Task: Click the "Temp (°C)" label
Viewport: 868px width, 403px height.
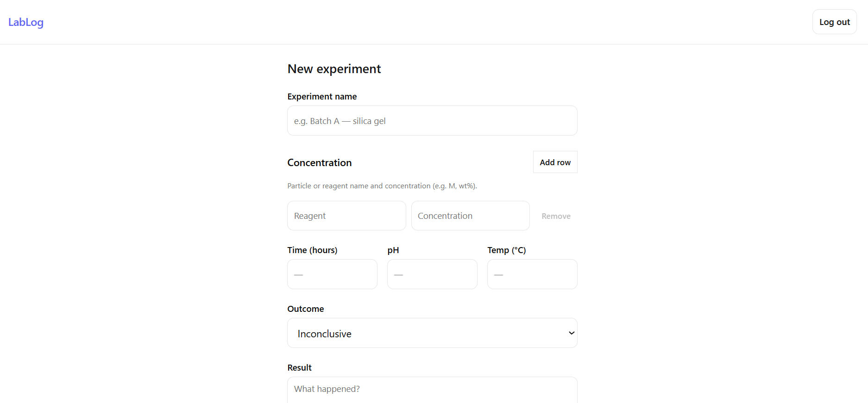Action: [x=506, y=250]
